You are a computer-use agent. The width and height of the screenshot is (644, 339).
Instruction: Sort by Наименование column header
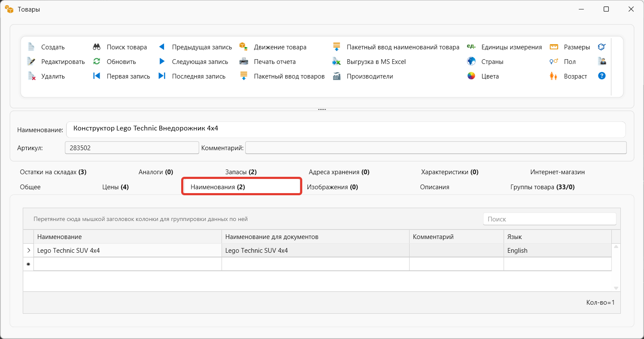pos(128,237)
